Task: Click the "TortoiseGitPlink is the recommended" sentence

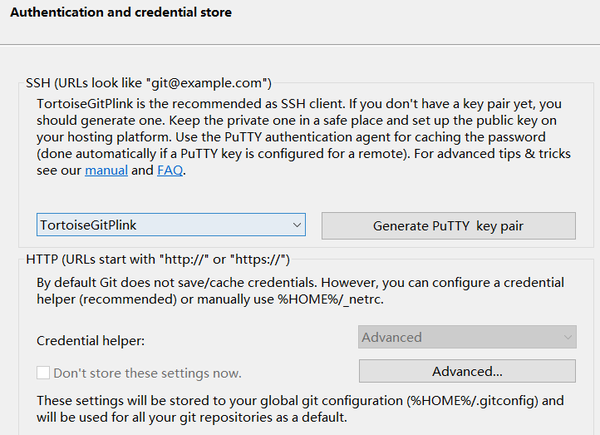Action: (160, 103)
